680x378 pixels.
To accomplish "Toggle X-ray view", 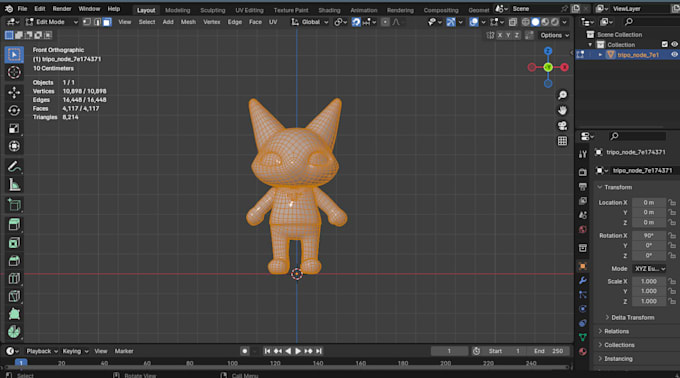I will click(x=513, y=22).
